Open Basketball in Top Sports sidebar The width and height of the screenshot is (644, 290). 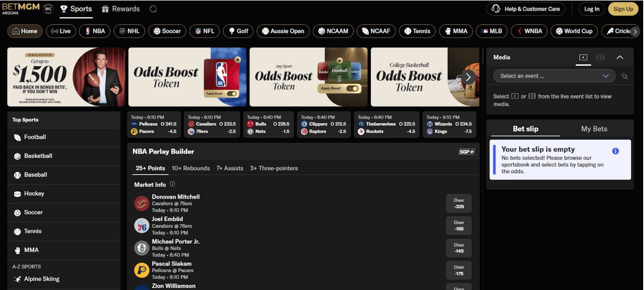click(x=64, y=156)
